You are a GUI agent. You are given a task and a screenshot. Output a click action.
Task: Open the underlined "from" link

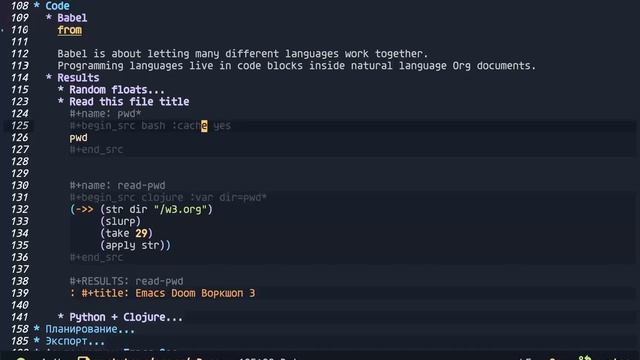coord(69,30)
